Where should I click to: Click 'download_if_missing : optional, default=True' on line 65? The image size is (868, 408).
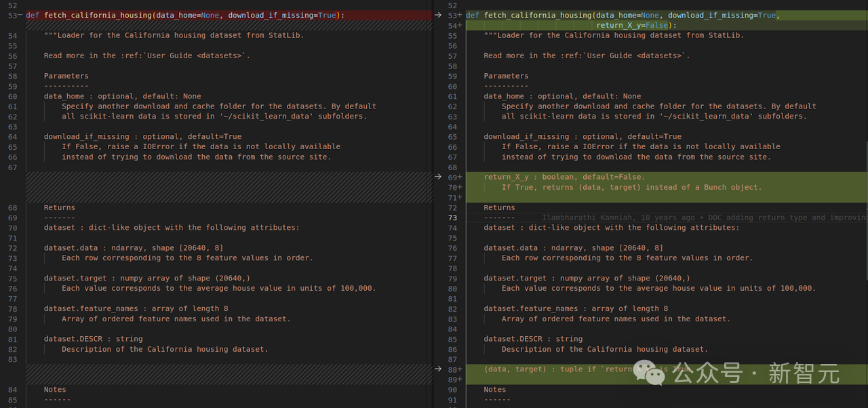pyautogui.click(x=583, y=136)
